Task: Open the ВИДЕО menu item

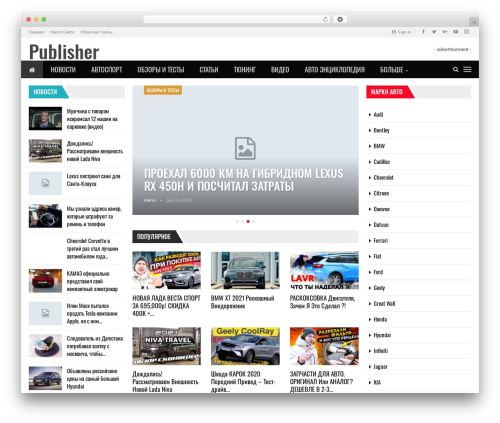Action: [280, 70]
